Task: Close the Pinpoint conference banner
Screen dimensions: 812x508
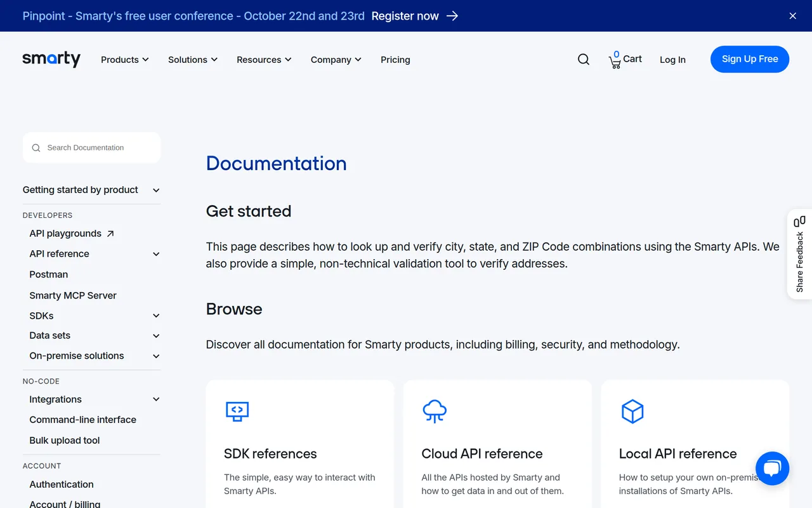Action: (792, 16)
